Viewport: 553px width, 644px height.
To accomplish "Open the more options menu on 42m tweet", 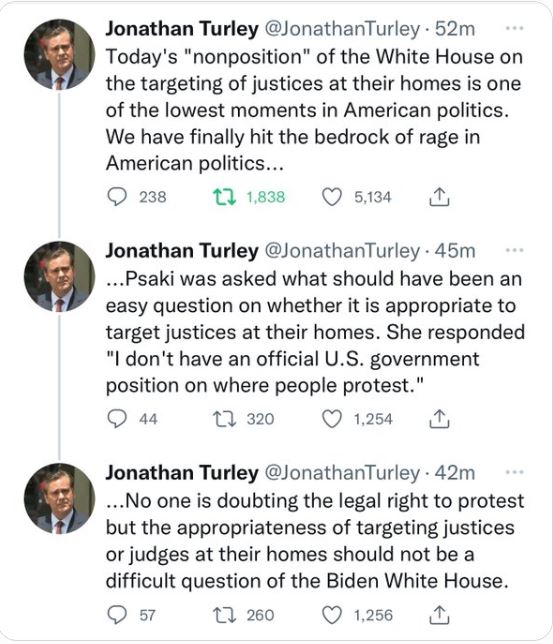I will tap(514, 472).
